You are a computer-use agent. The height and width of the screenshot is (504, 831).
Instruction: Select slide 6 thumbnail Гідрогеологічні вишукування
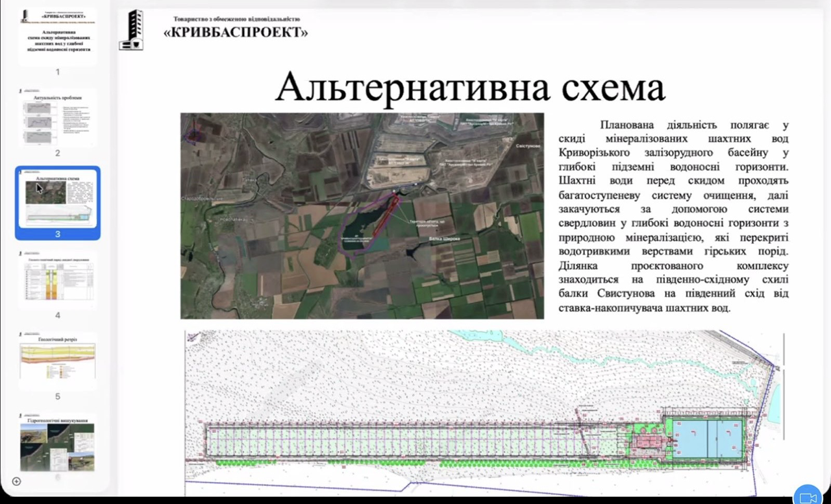pos(58,442)
